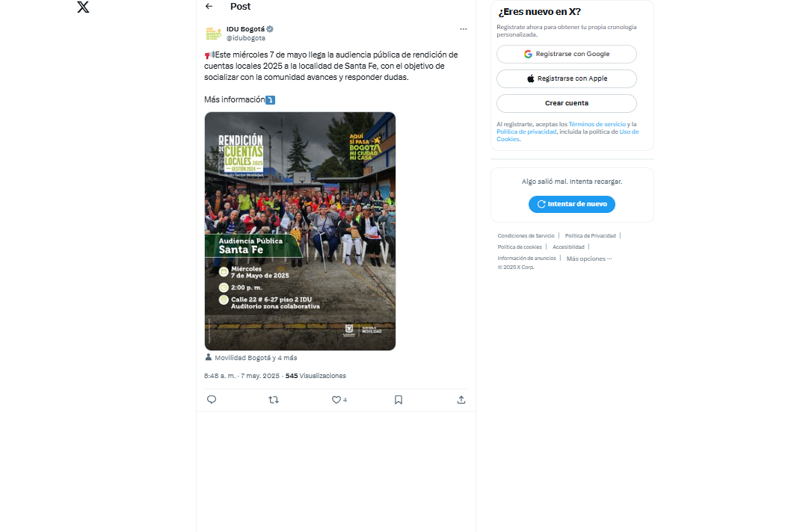Click Registrarse con Apple button

(x=567, y=78)
